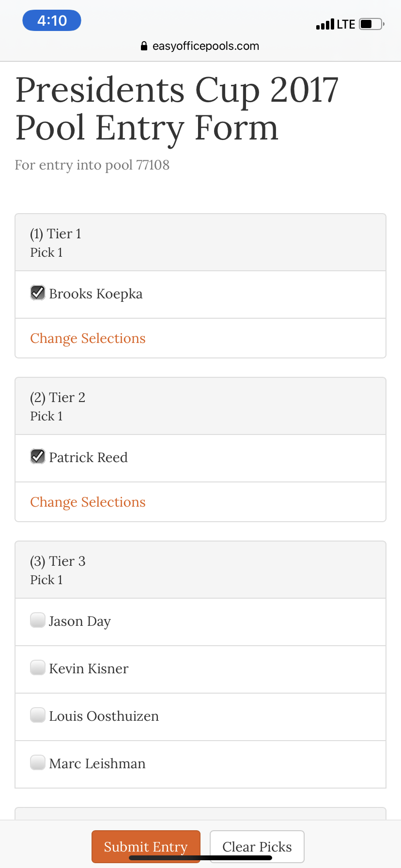Click the Tier 3 section header
Viewport: 401px width, 868px height.
[x=200, y=569]
